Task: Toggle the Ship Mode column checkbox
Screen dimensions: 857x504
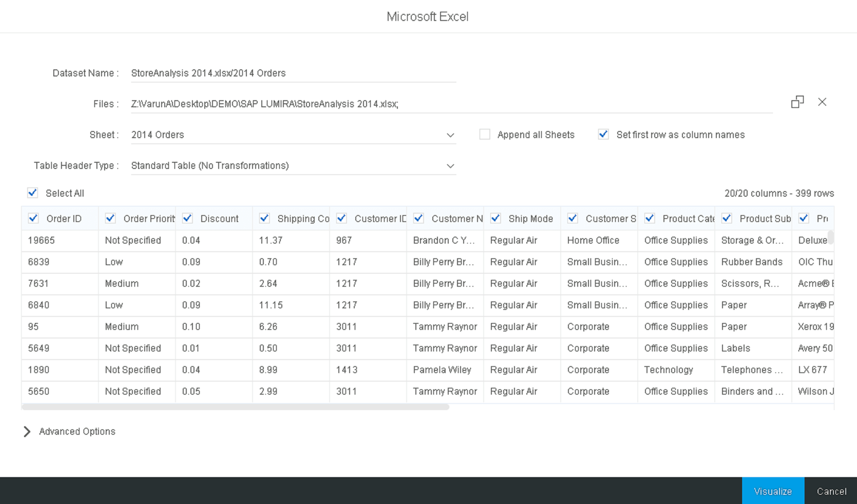Action: pos(496,218)
